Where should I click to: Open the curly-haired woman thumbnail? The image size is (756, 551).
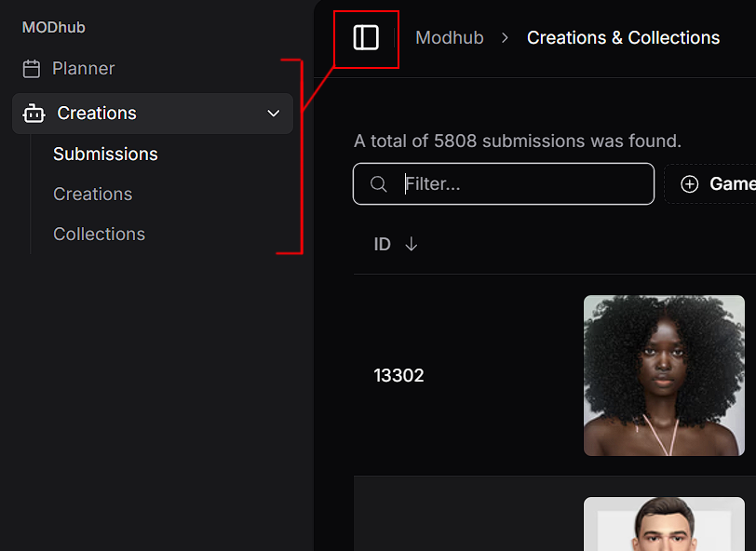point(664,375)
